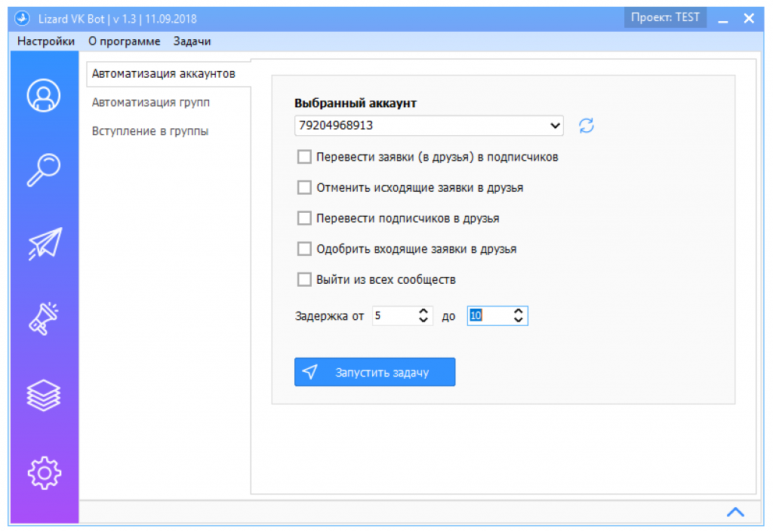Decrease the 'Задержка от' value with down arrow
The height and width of the screenshot is (532, 773).
(423, 320)
